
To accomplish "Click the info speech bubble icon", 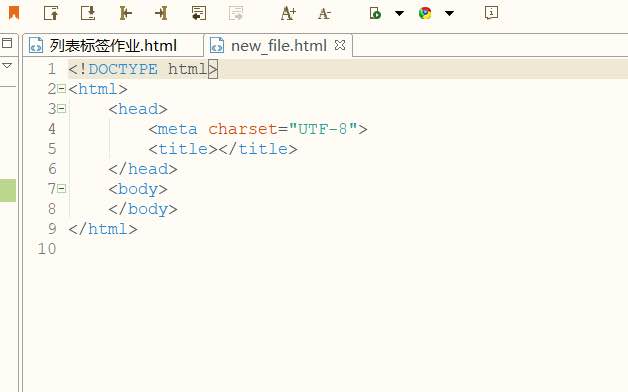I will [x=491, y=13].
